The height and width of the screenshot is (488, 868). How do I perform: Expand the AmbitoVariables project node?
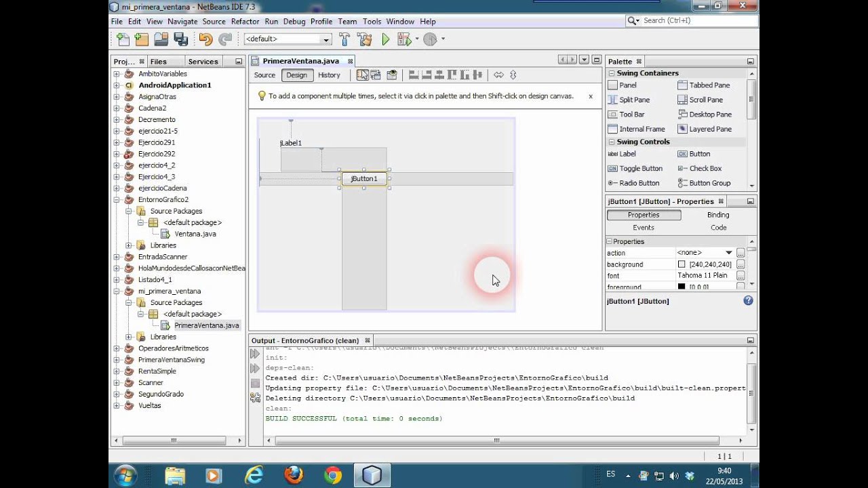pyautogui.click(x=117, y=74)
